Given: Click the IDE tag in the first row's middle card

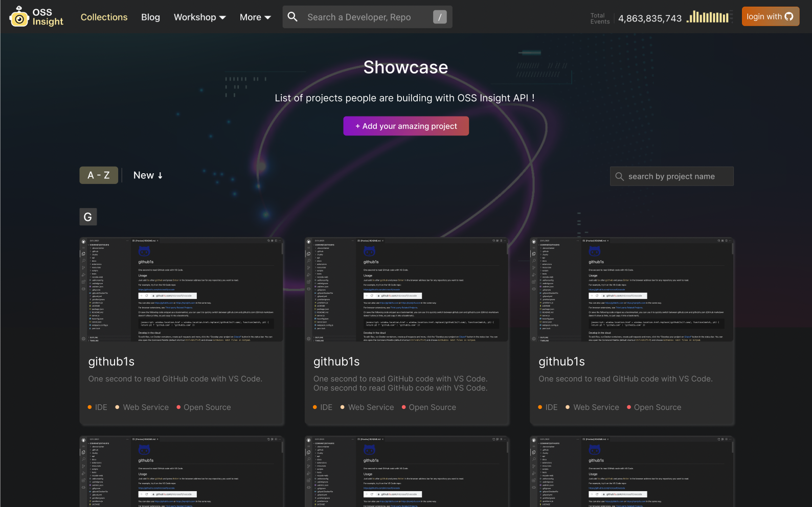Looking at the screenshot, I should 323,407.
